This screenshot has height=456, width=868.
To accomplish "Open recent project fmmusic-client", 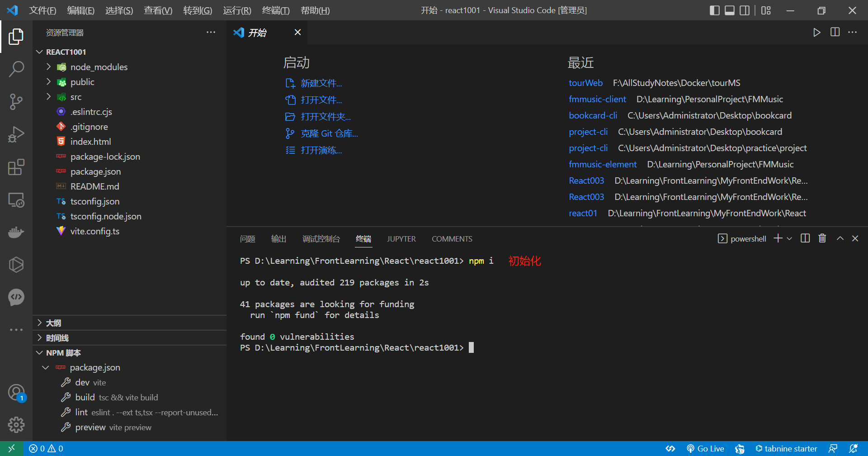I will pos(597,99).
